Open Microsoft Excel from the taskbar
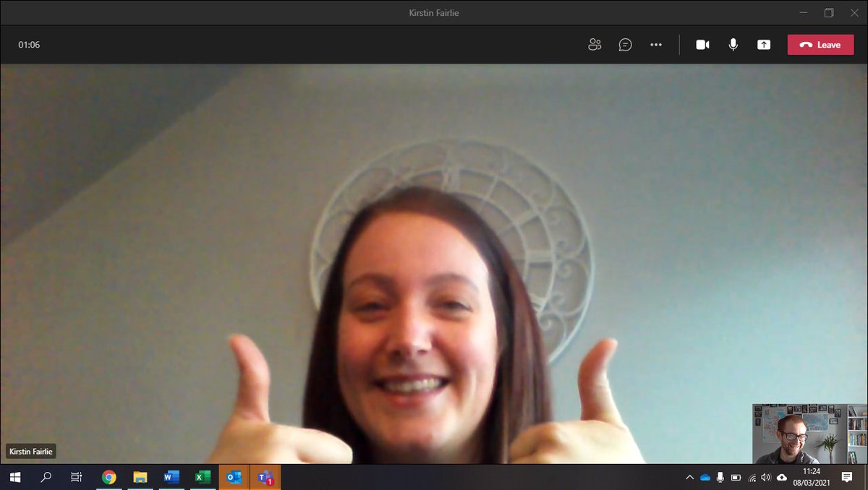 click(x=203, y=477)
